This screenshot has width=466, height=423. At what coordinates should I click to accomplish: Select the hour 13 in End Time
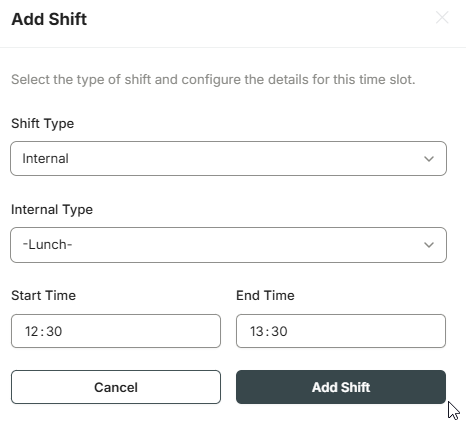tap(257, 331)
